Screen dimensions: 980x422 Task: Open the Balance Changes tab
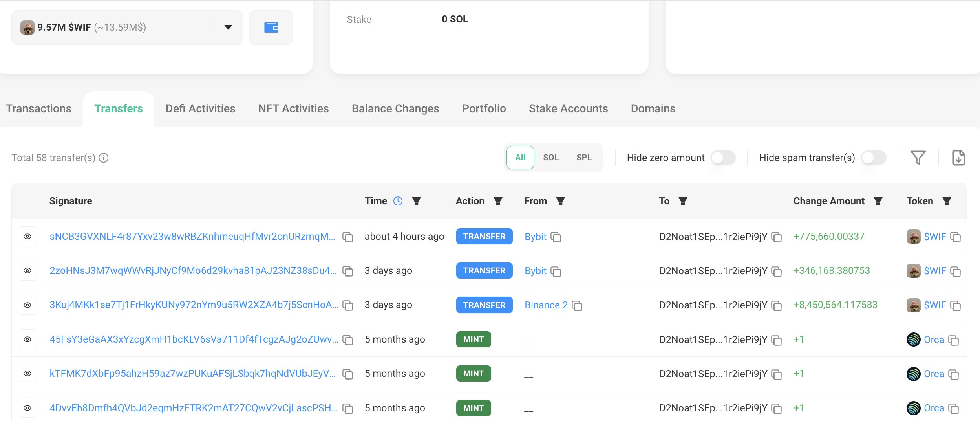point(395,108)
